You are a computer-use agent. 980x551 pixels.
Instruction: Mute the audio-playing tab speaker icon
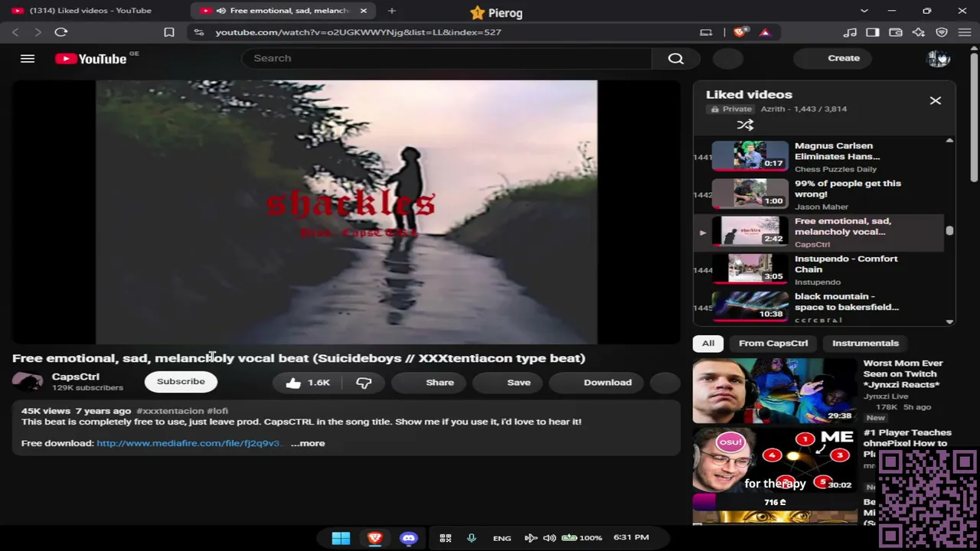pyautogui.click(x=220, y=11)
